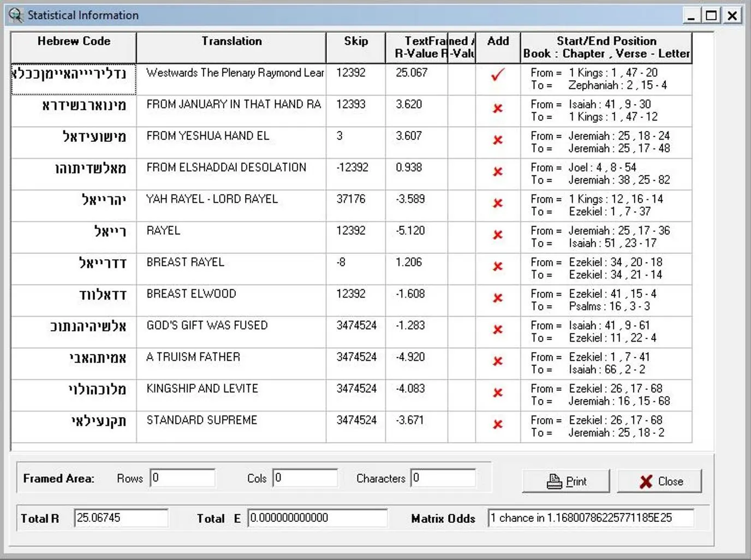Click the Rows input field
Screen dimensions: 751x560
[183, 478]
